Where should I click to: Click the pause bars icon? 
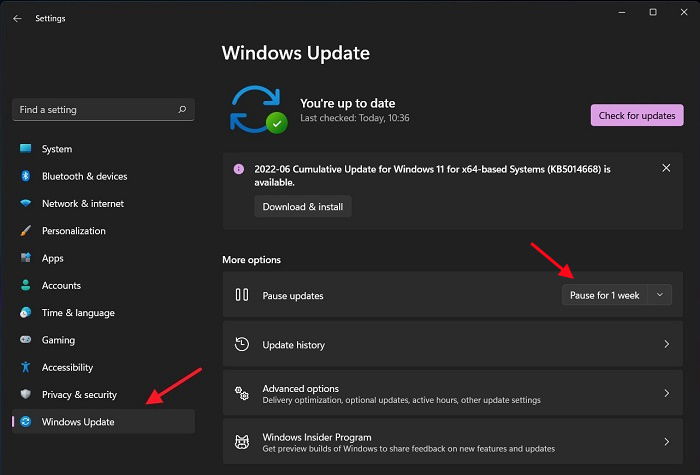pyautogui.click(x=242, y=295)
